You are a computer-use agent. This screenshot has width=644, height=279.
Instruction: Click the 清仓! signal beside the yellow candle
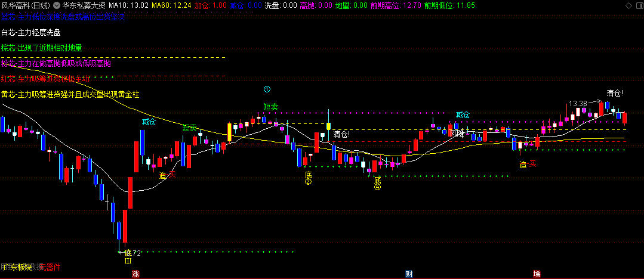pos(341,134)
